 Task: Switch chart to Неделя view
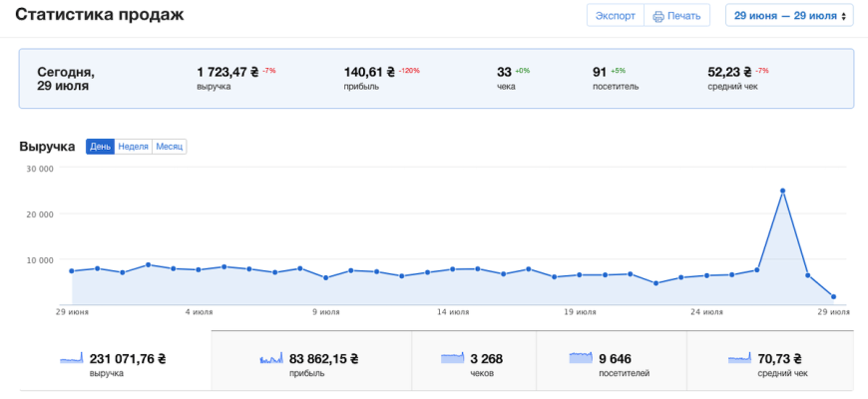point(133,147)
